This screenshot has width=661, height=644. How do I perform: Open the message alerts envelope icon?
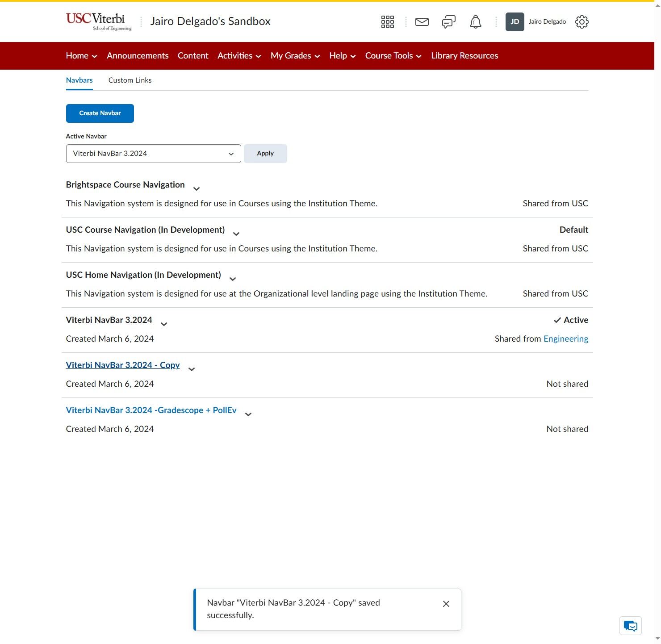422,22
